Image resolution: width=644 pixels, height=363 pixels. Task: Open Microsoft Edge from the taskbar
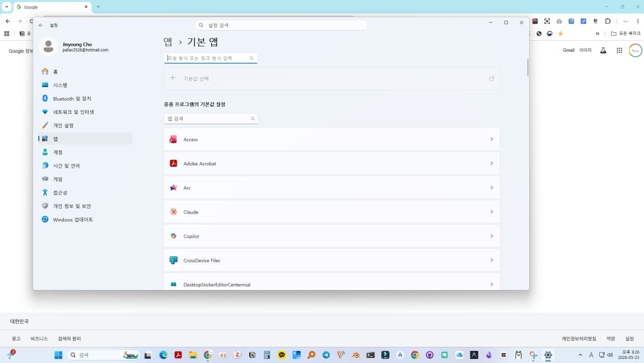coord(164,355)
